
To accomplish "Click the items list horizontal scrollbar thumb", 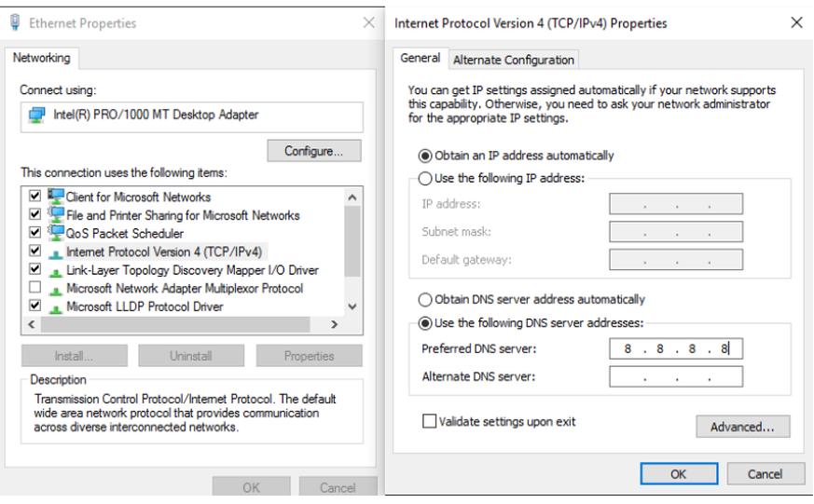I will pos(175,324).
